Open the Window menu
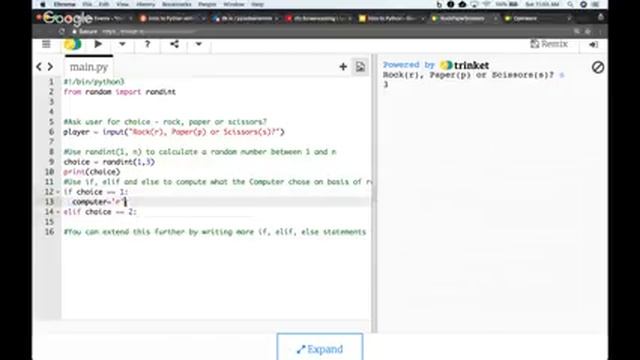The image size is (640, 360). coord(234,4)
